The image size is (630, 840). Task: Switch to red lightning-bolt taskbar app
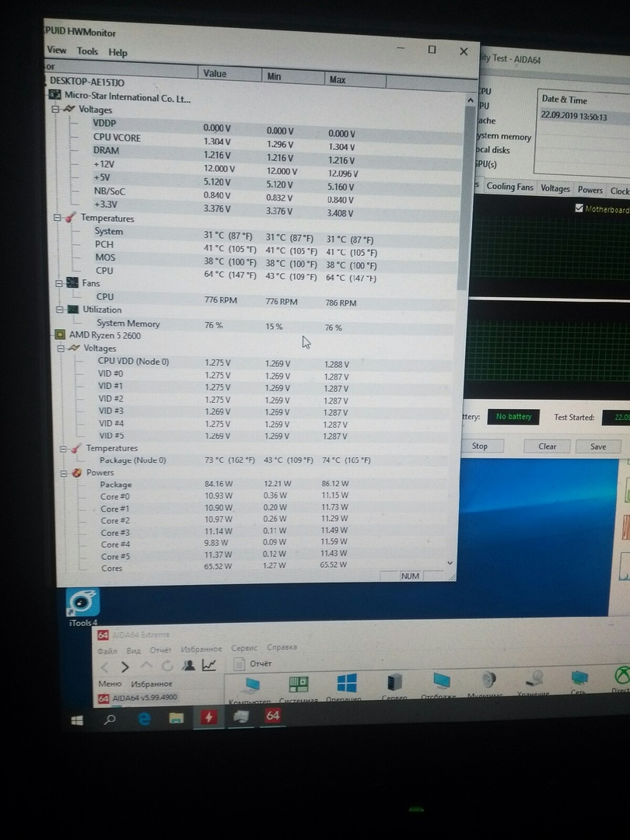208,717
